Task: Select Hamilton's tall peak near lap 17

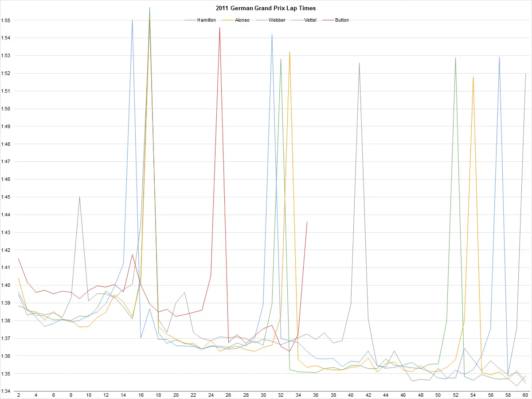Action: 150,8
